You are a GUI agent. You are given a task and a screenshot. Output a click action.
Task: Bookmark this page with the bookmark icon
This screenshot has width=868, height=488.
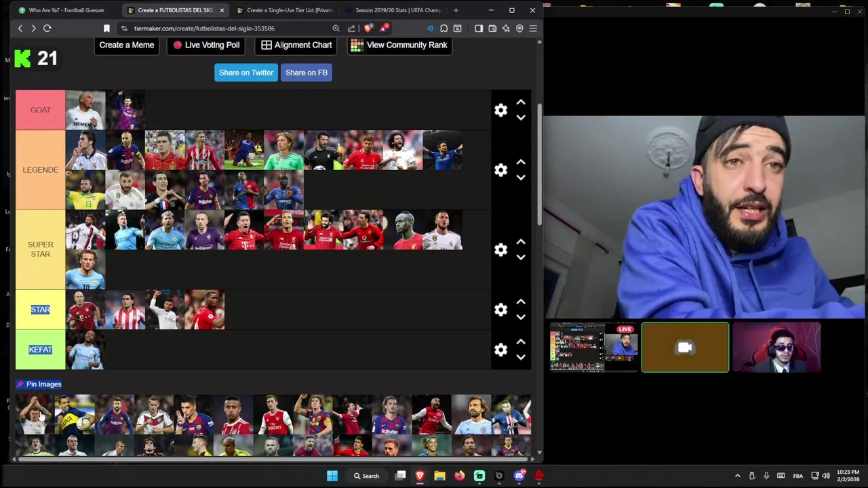click(x=106, y=28)
